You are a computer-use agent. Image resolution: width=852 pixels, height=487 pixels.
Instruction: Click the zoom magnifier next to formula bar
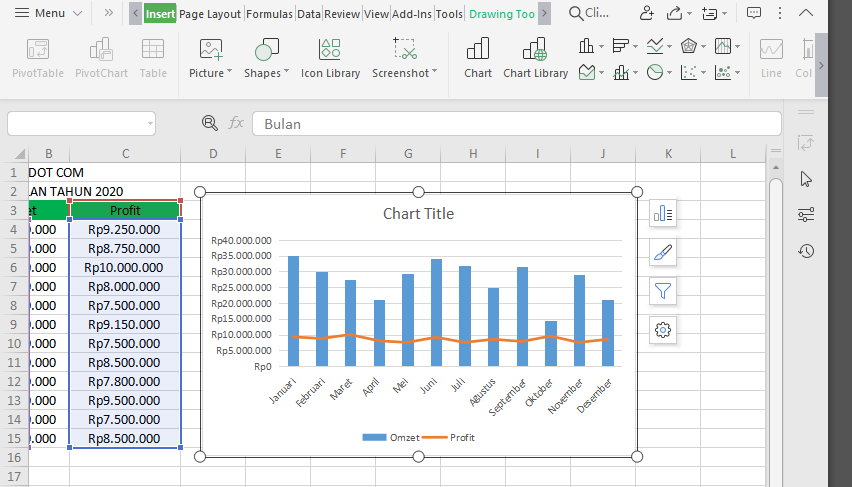coord(209,123)
